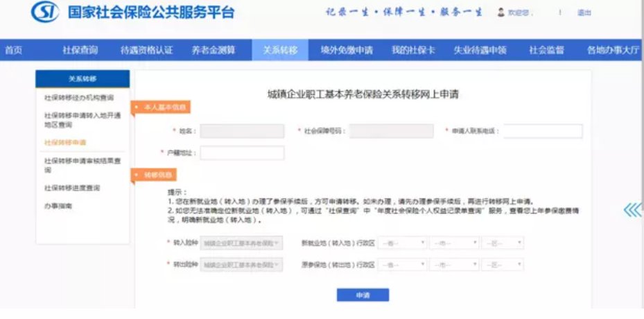This screenshot has height=319, width=644.
Task: Click the 户籍地址 text field
Action: 242,153
